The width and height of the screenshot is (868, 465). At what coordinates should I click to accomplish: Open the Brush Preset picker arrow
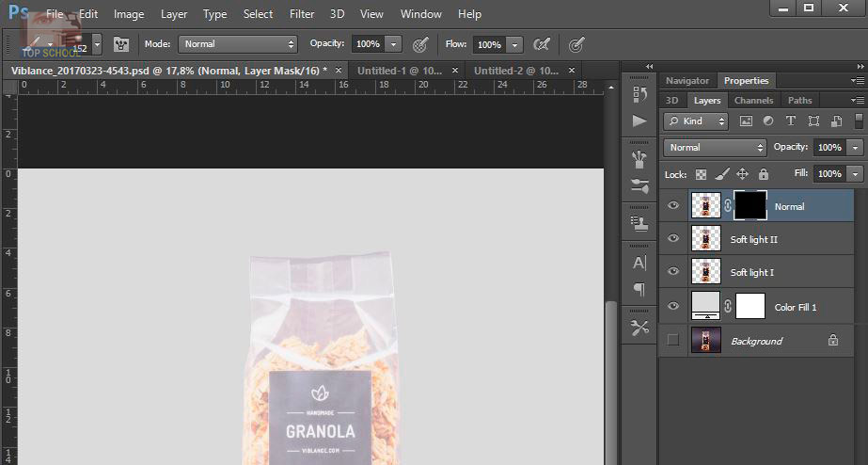(98, 44)
